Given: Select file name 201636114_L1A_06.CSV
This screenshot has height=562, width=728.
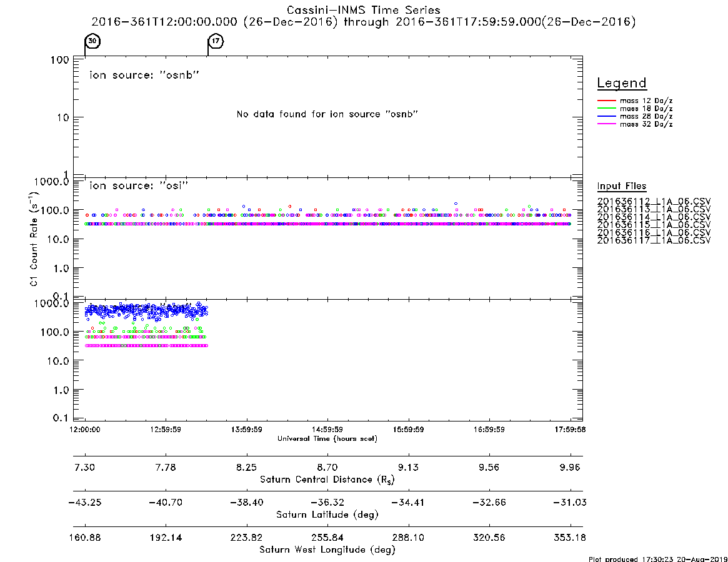Looking at the screenshot, I should pyautogui.click(x=654, y=217).
